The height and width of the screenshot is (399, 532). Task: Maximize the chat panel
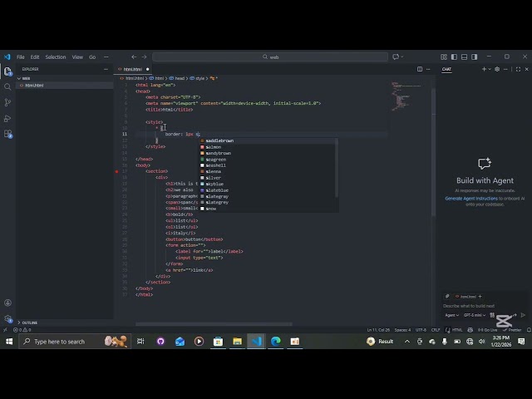click(518, 69)
